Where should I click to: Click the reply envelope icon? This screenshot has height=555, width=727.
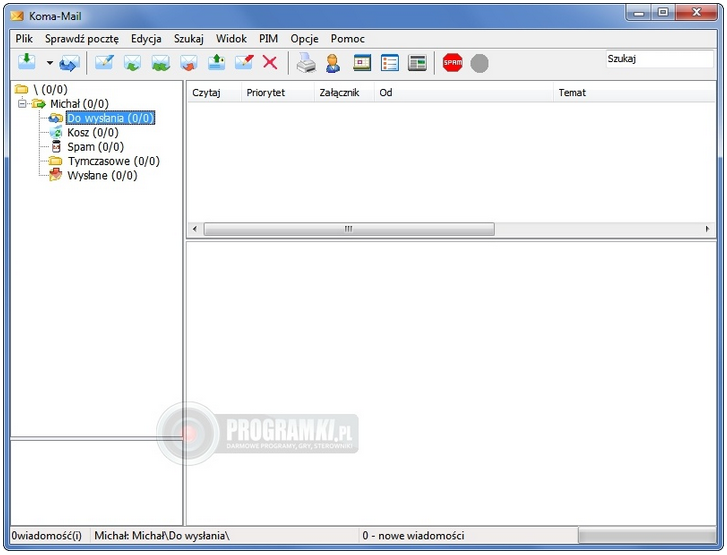(132, 63)
